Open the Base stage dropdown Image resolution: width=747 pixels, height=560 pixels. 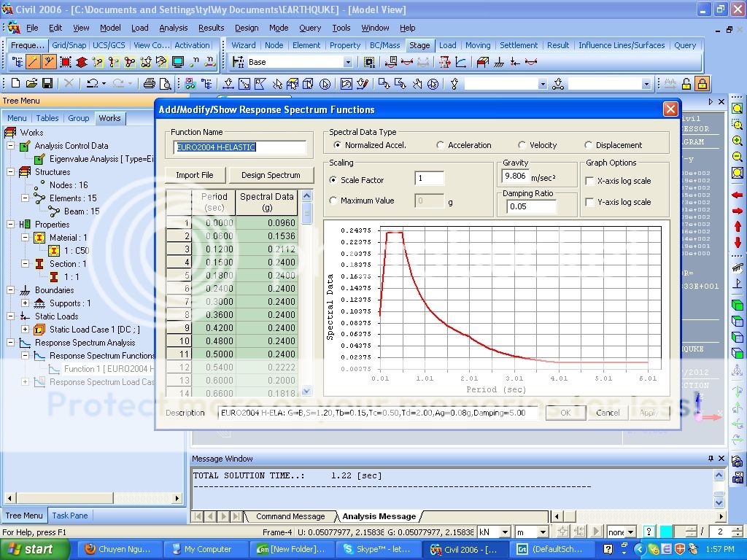click(x=348, y=63)
